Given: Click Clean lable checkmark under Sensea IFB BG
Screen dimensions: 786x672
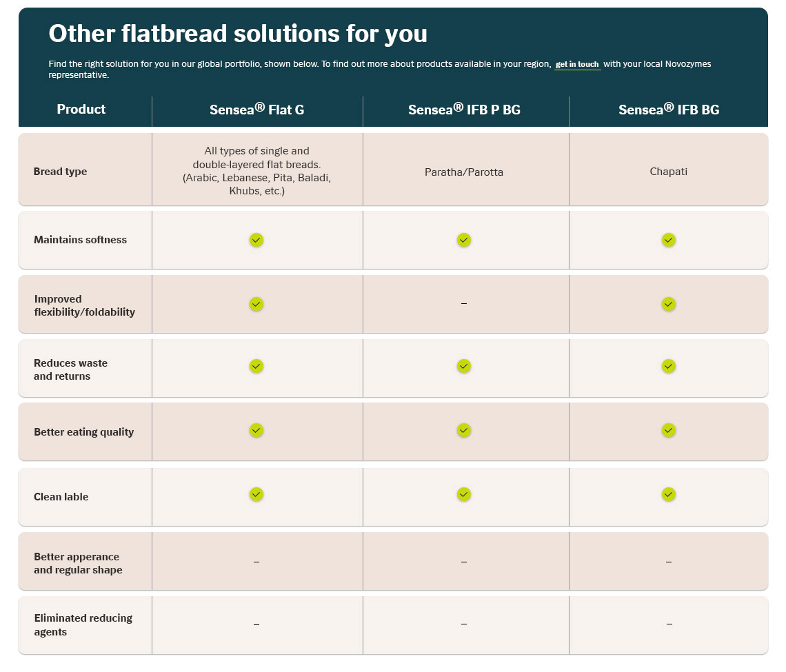Looking at the screenshot, I should pos(668,495).
